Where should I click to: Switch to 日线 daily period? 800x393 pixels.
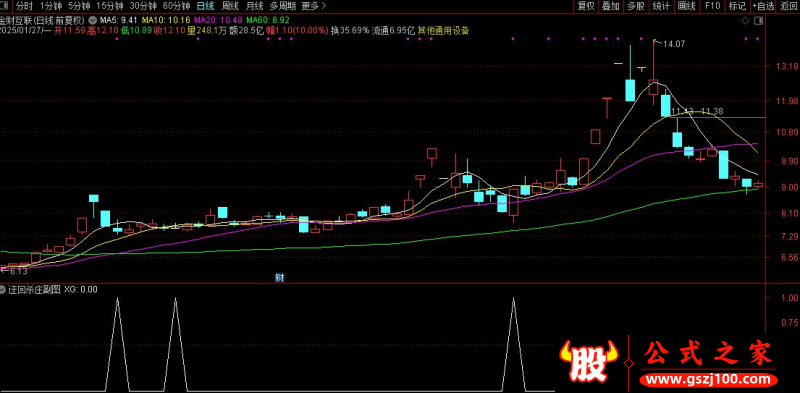[x=206, y=6]
